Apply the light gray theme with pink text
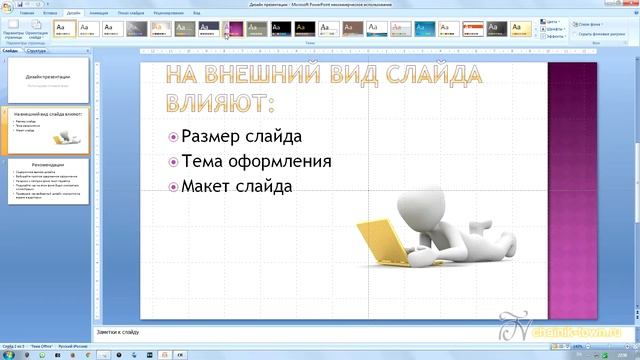 coord(401,29)
